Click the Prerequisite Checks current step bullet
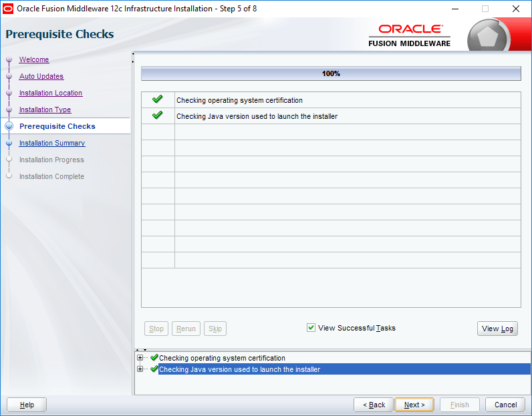 pyautogui.click(x=9, y=126)
